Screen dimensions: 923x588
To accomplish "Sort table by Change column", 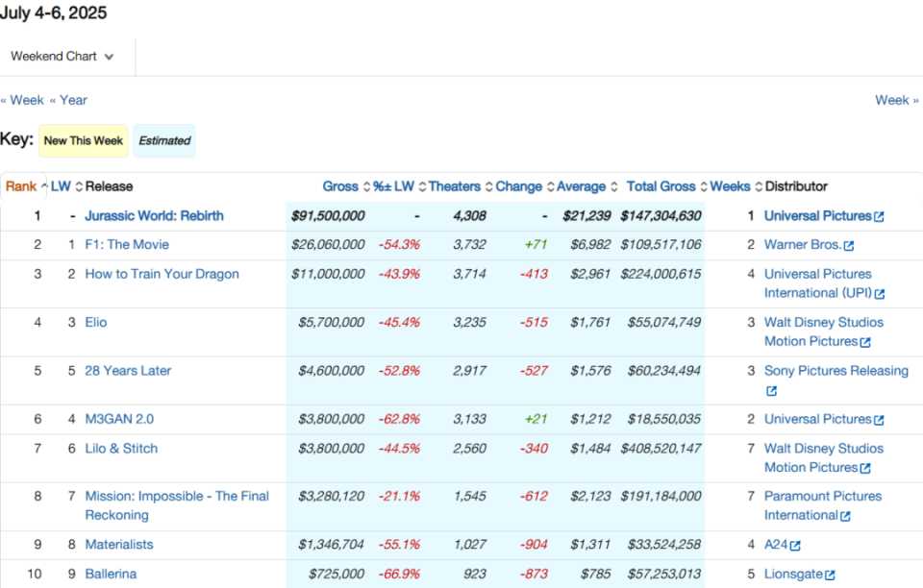I will click(x=525, y=186).
